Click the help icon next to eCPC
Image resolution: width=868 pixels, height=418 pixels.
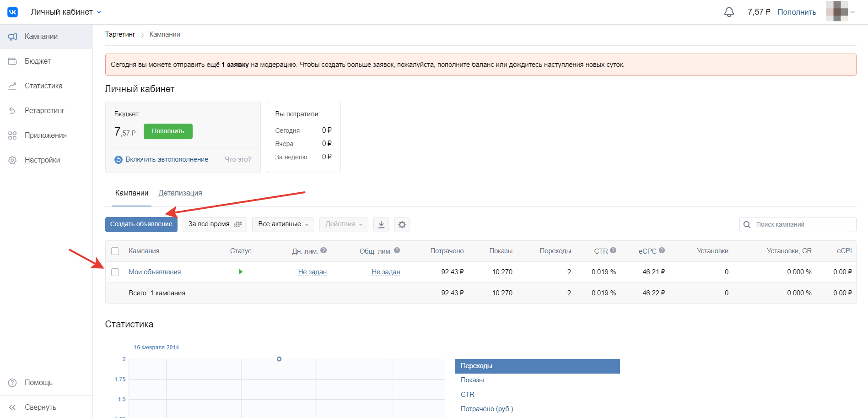(x=662, y=250)
